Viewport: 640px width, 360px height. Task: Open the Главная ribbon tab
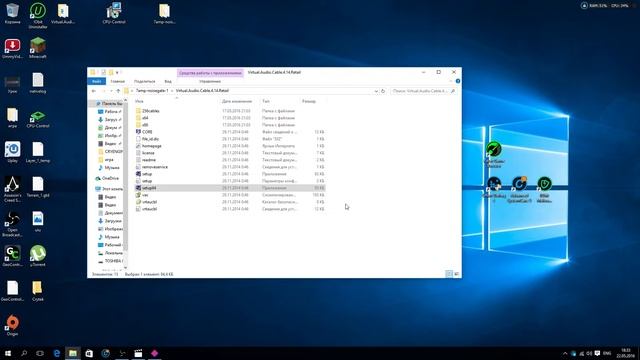(118, 81)
